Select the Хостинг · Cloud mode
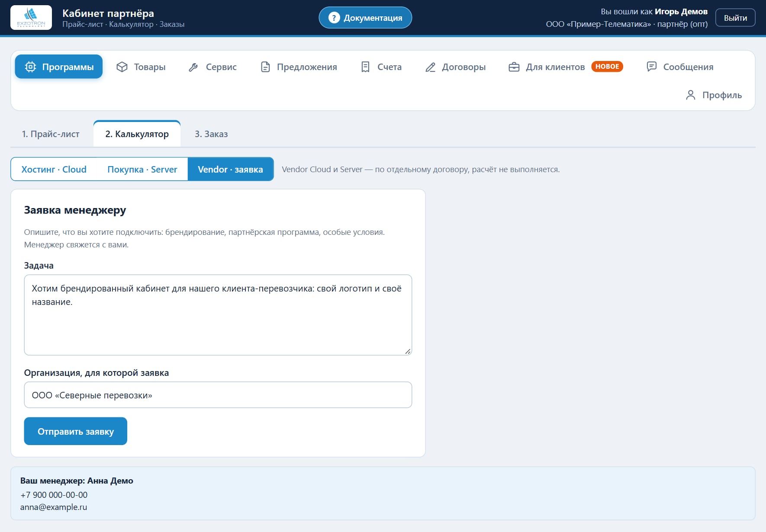The image size is (766, 532). point(54,169)
